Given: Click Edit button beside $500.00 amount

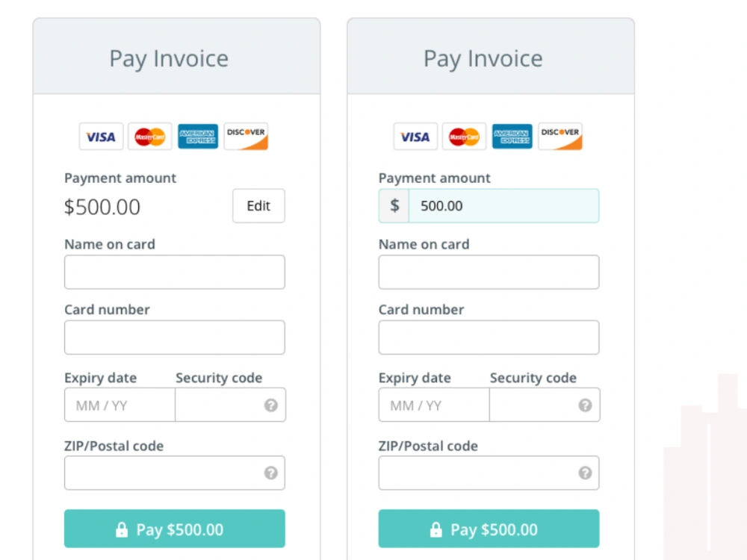Looking at the screenshot, I should point(258,206).
